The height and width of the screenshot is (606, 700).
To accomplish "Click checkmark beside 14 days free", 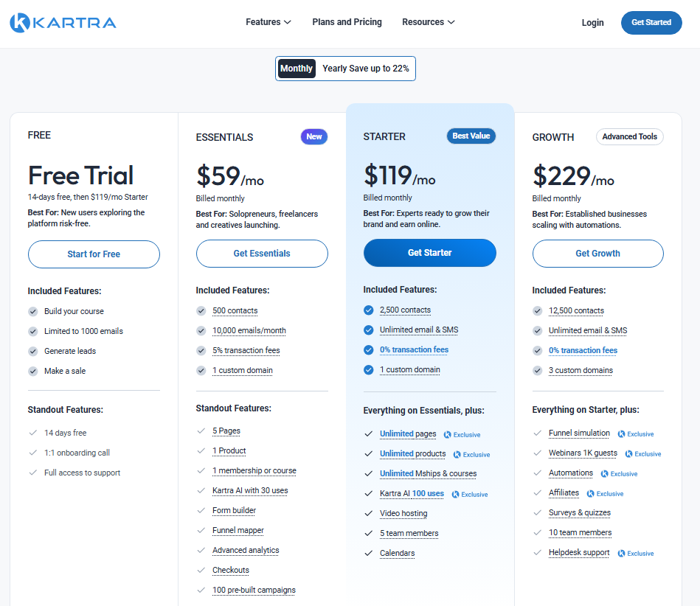I will (32, 433).
